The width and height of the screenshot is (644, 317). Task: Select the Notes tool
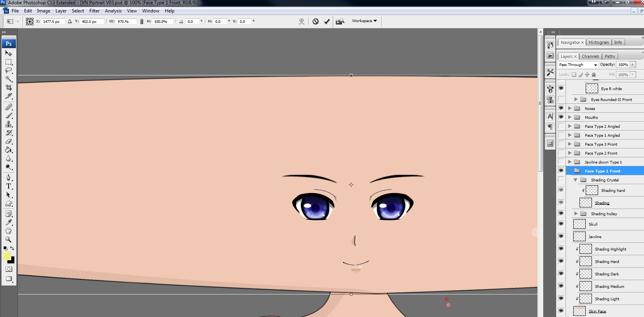9,214
